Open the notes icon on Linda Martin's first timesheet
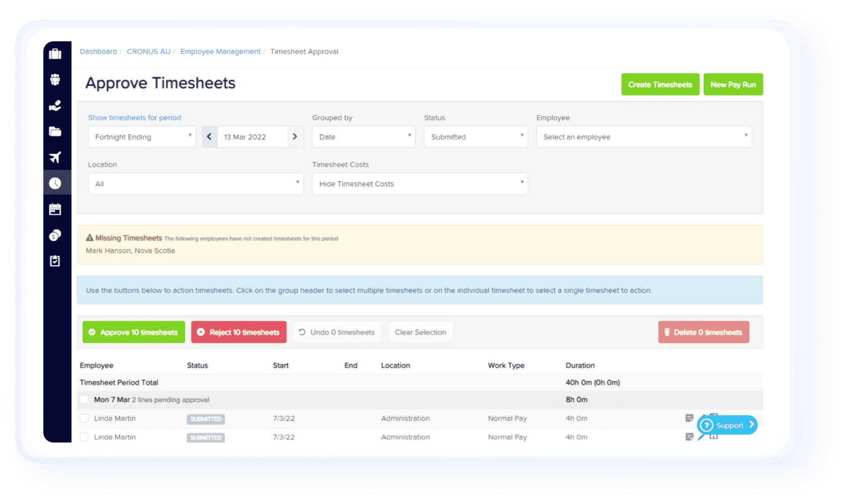This screenshot has width=846, height=504. (689, 418)
